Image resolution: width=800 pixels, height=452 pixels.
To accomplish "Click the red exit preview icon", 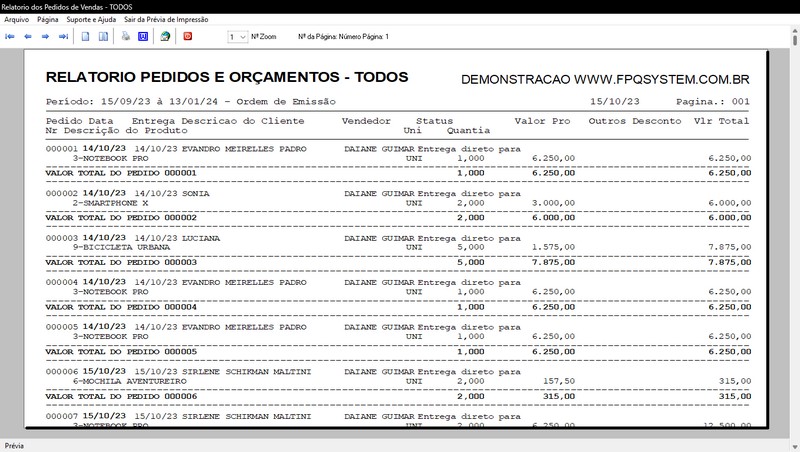I will [x=188, y=36].
